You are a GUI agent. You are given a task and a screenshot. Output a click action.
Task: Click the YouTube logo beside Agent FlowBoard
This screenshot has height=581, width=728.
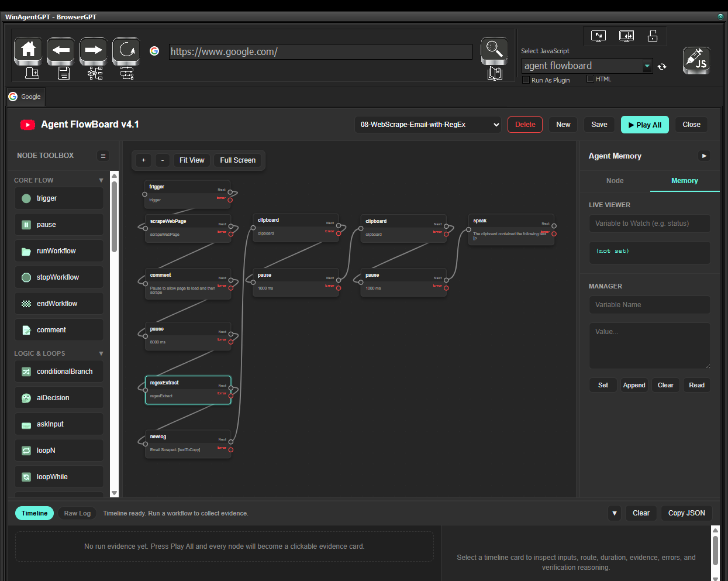27,125
